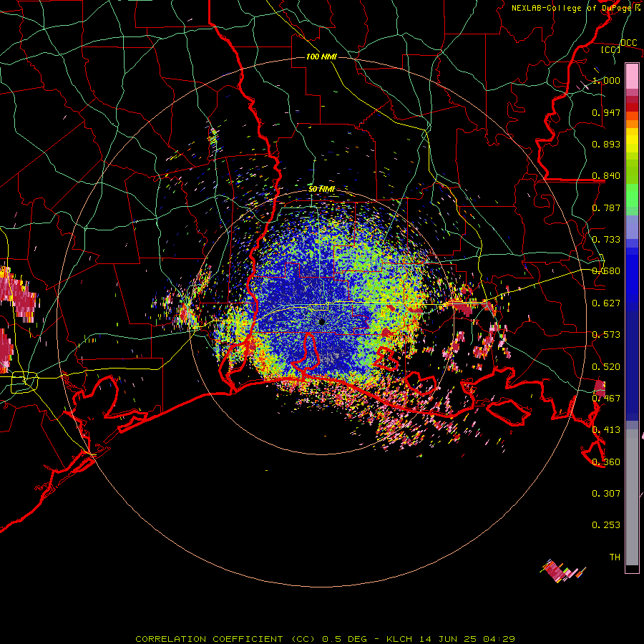Click the "50 NMI" range ring label
The height and width of the screenshot is (644, 644).
(x=321, y=189)
